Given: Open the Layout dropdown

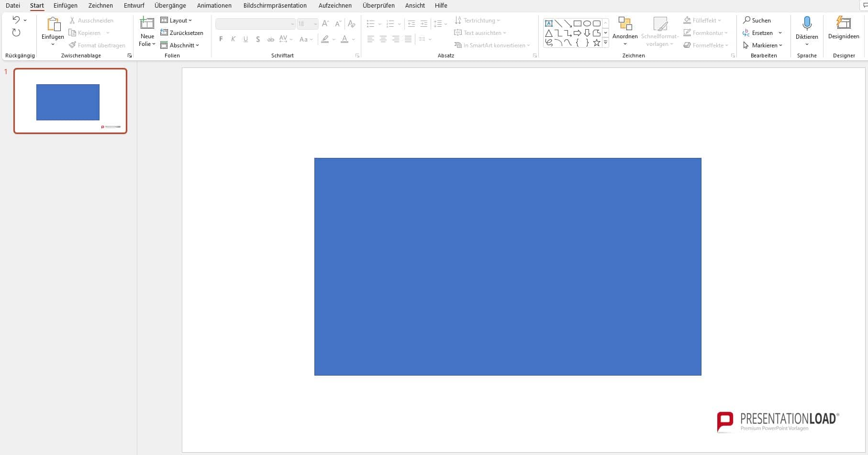Looking at the screenshot, I should click(177, 20).
